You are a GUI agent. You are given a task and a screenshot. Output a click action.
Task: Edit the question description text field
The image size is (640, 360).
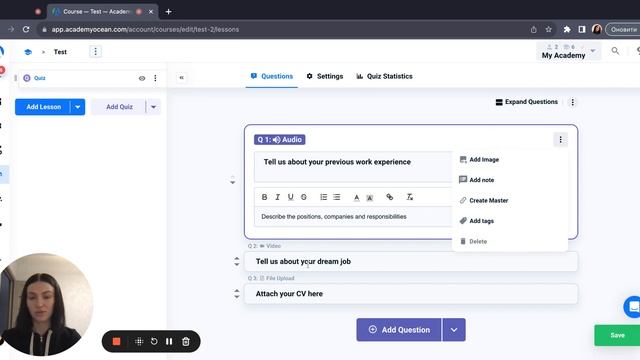(353, 217)
